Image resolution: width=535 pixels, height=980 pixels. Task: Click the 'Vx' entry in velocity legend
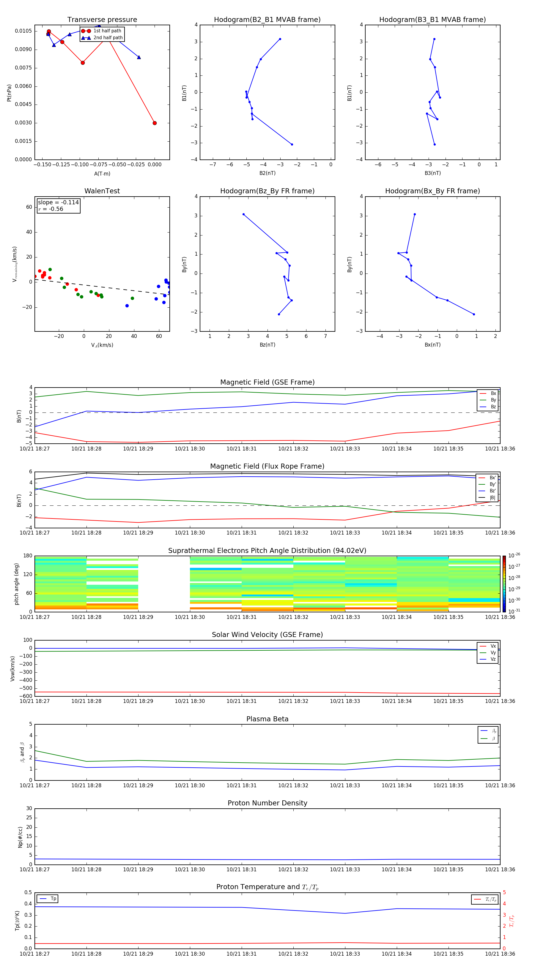point(488,646)
